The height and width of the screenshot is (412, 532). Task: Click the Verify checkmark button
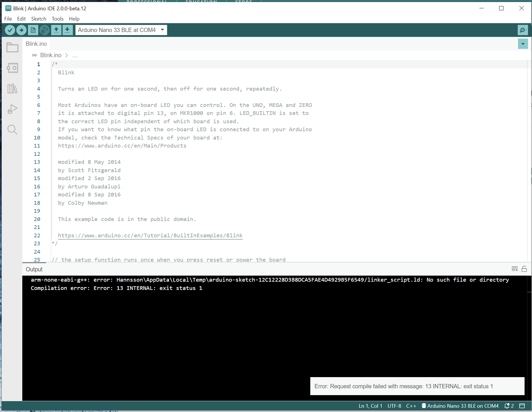(10, 30)
